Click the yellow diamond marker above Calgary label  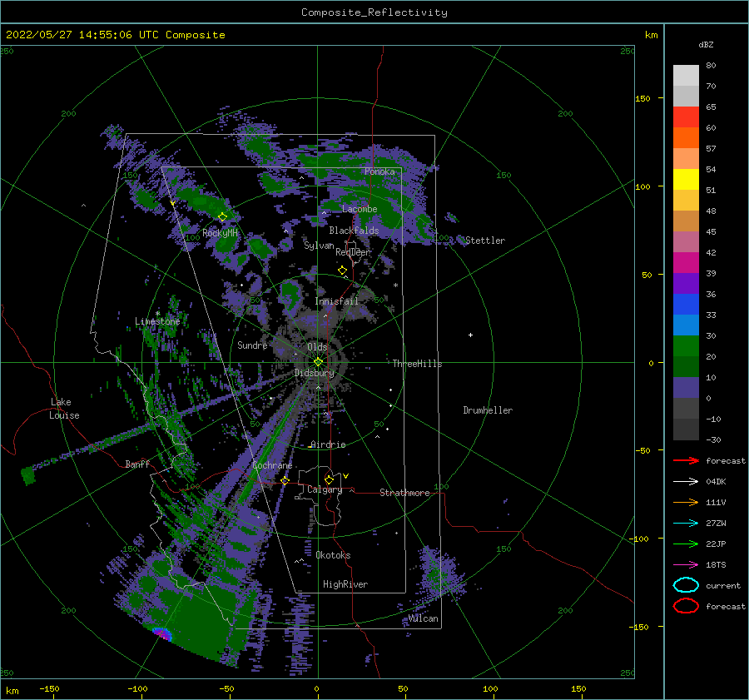(x=329, y=479)
